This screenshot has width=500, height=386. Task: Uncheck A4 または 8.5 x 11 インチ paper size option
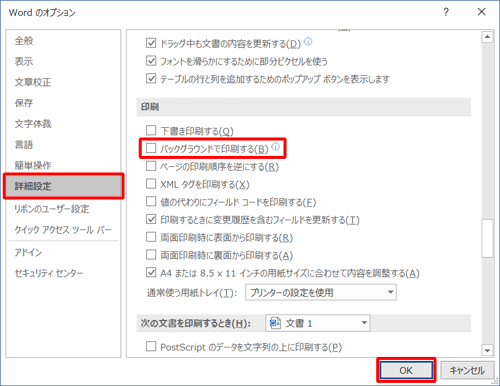151,273
